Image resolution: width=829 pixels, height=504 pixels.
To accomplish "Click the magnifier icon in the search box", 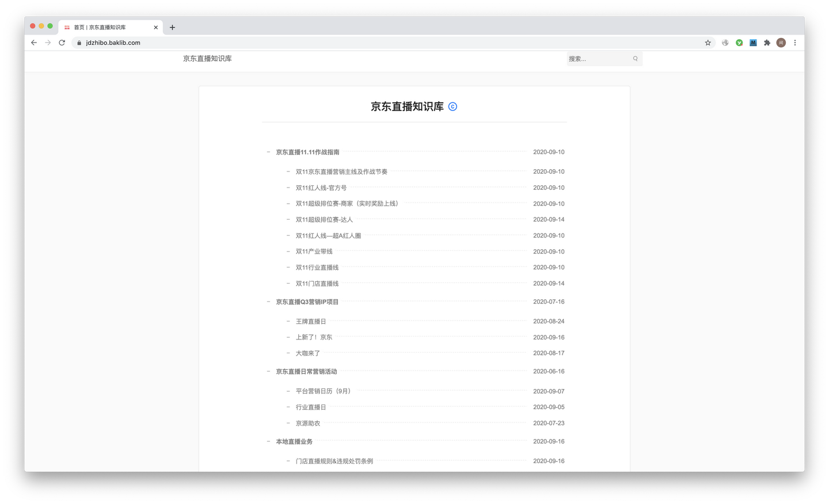I will 636,59.
